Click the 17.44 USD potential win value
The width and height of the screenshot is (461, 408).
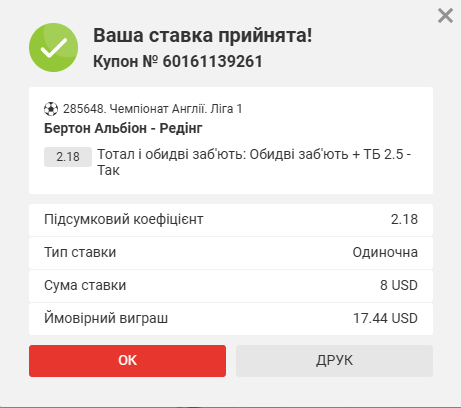385,318
